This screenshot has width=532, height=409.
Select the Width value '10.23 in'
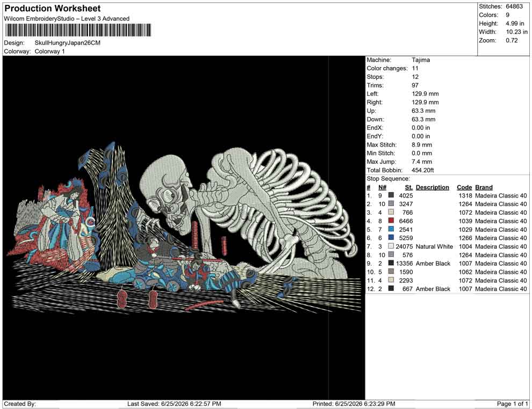tap(517, 32)
